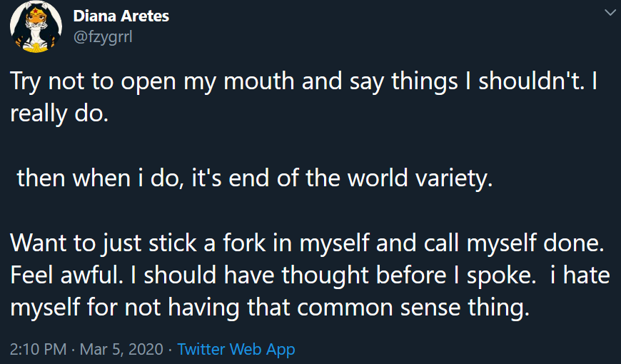The image size is (621, 364).
Task: Click the "really do." text line
Action: click(x=59, y=113)
